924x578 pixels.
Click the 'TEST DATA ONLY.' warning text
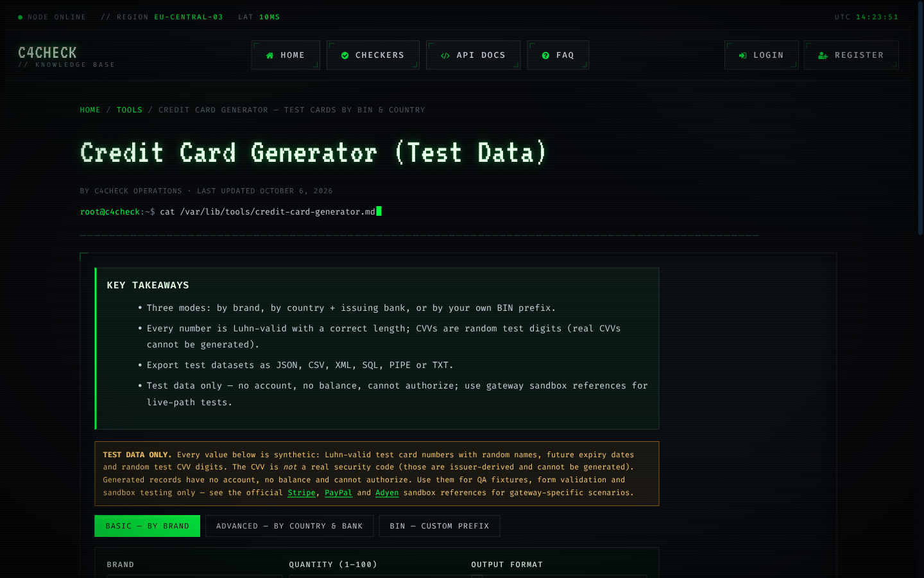[137, 455]
